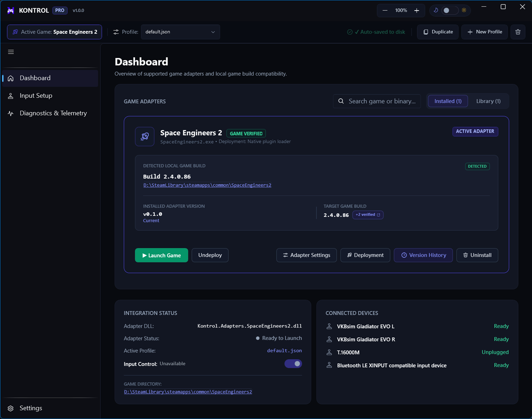
Task: Click the search game or binary field
Action: pyautogui.click(x=377, y=101)
